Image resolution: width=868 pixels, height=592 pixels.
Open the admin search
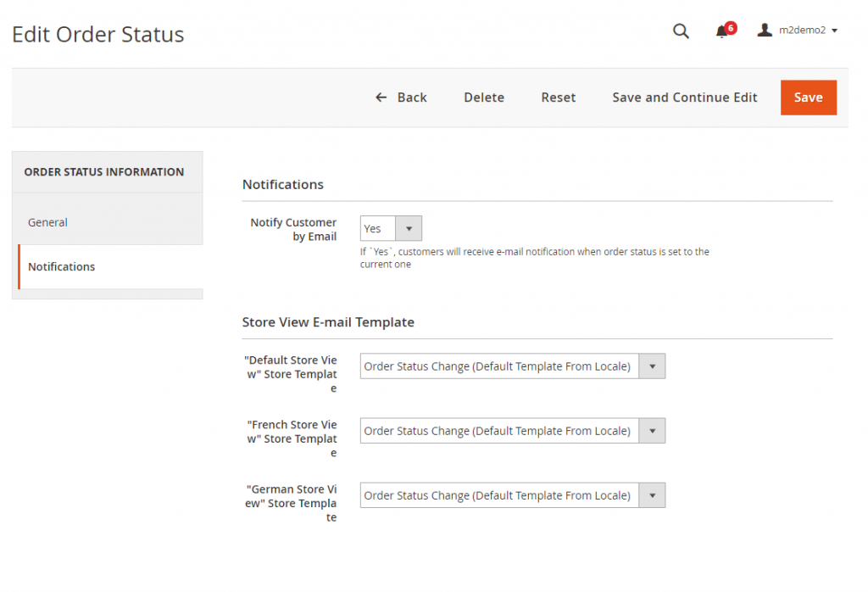[681, 31]
